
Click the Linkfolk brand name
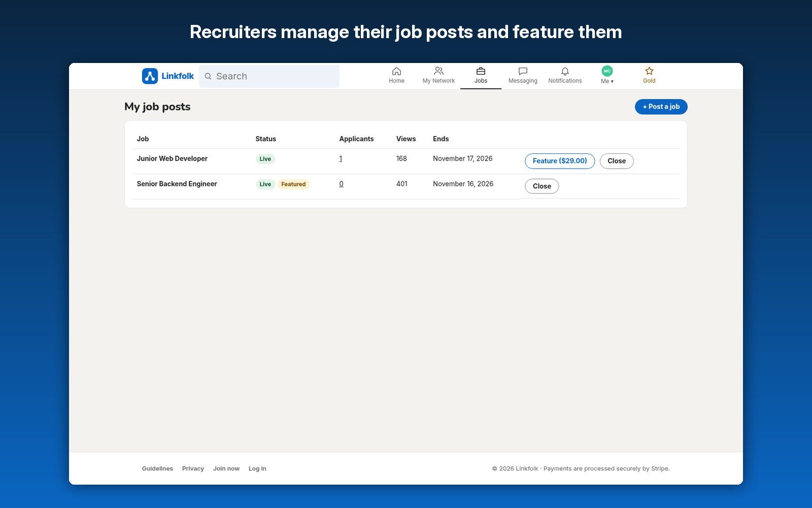coord(178,76)
